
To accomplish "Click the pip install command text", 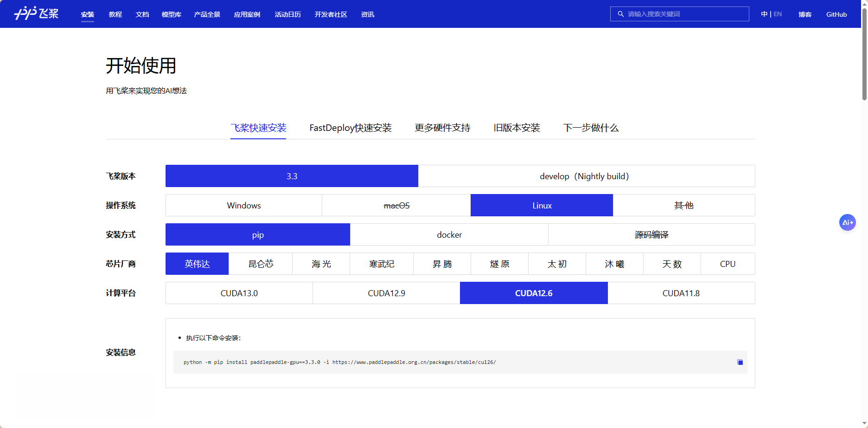I will (x=339, y=362).
